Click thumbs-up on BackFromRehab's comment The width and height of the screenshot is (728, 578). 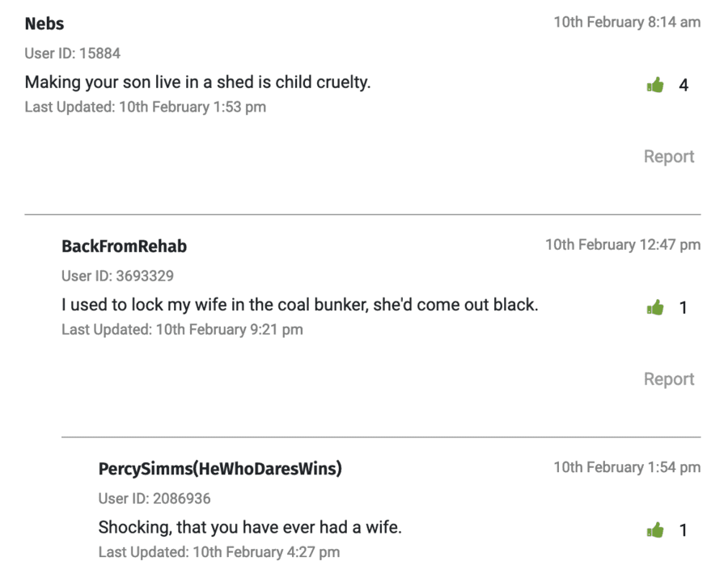tap(654, 307)
